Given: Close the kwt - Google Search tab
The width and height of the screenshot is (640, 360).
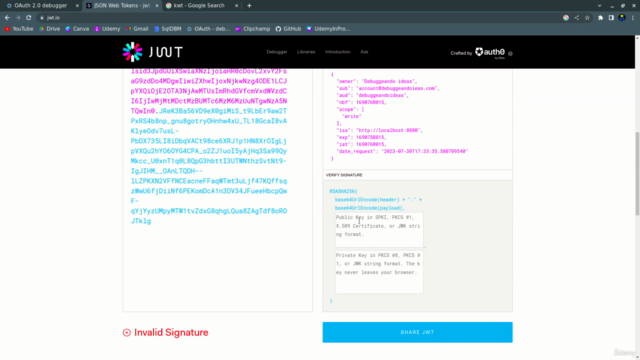Looking at the screenshot, I should click(x=236, y=6).
